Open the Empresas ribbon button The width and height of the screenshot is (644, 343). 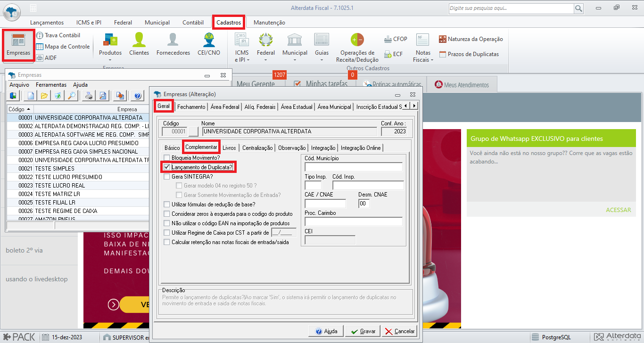tap(18, 46)
